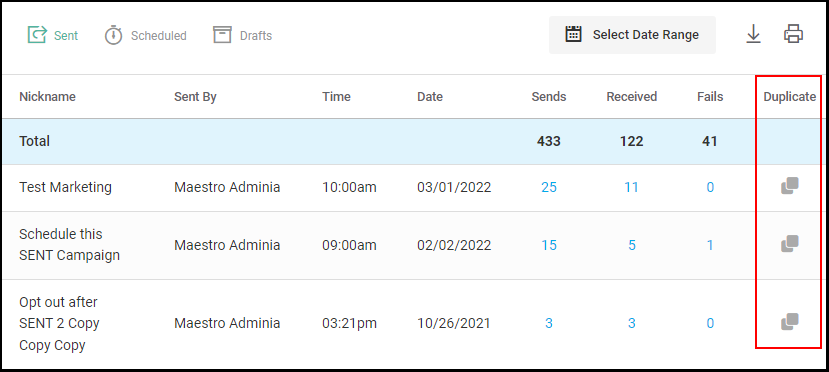Click the Date column header

(x=430, y=97)
